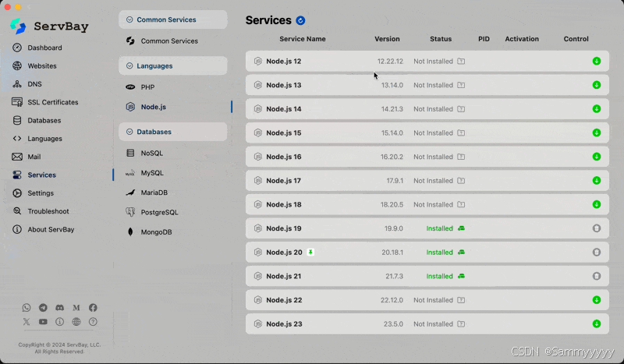Click the Node.js 20 row name
This screenshot has height=364, width=624.
pos(284,253)
